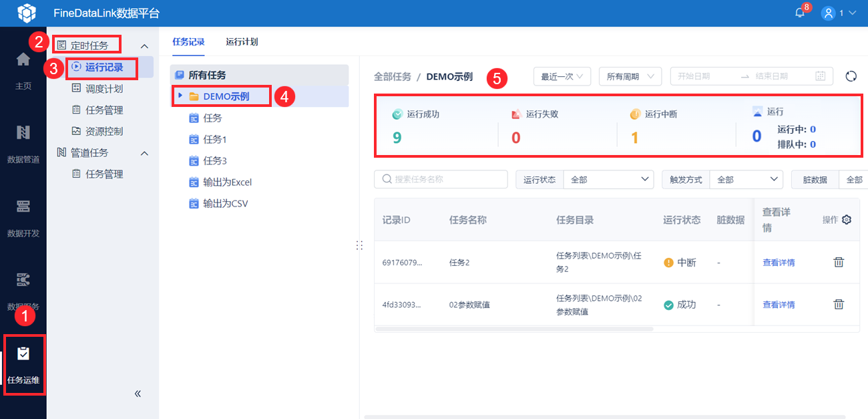Screen dimensions: 868x419
Task: Collapse the 定时任务 section chevron
Action: [x=144, y=45]
